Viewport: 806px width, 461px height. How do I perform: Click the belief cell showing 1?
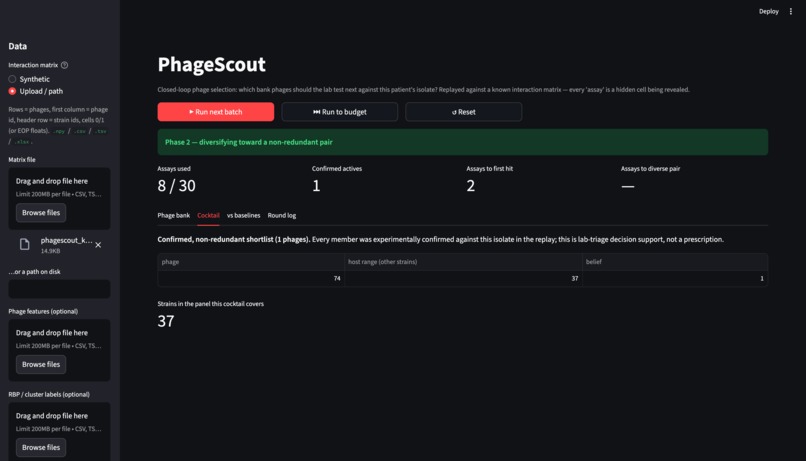pos(675,278)
